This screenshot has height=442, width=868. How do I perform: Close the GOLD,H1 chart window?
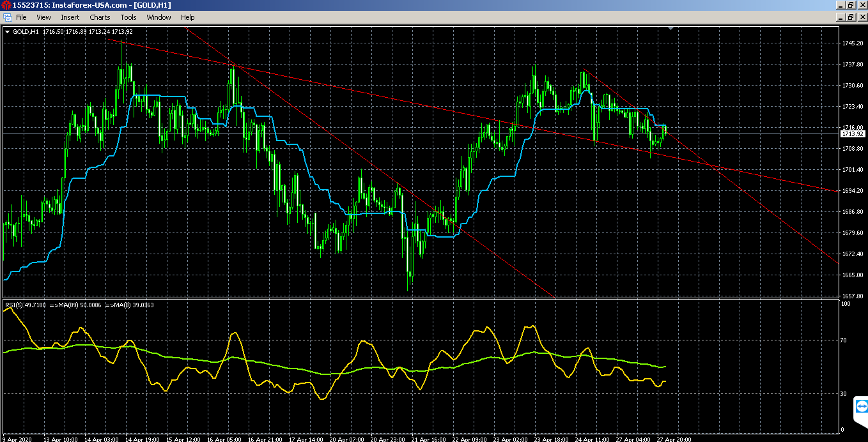pos(862,17)
